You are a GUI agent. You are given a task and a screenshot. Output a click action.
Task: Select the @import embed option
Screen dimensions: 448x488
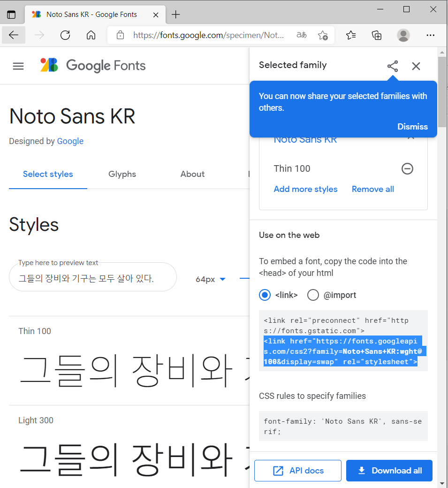tap(313, 295)
